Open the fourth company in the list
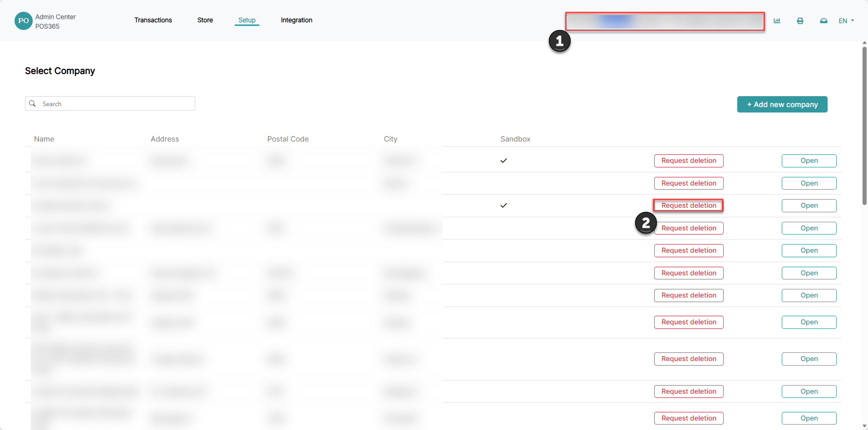Image resolution: width=868 pixels, height=430 pixels. 809,228
